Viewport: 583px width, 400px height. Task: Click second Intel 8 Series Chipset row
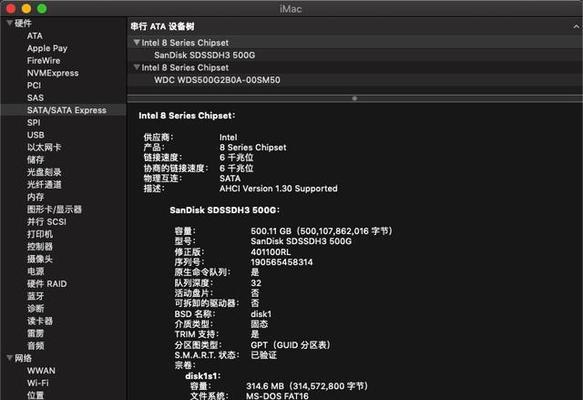(355, 67)
